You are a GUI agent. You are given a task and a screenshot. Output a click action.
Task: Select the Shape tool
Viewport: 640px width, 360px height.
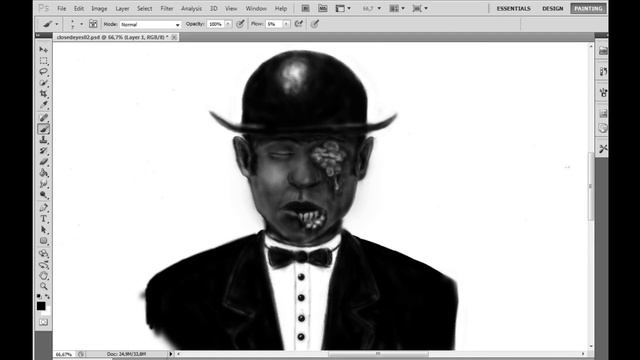(x=44, y=241)
